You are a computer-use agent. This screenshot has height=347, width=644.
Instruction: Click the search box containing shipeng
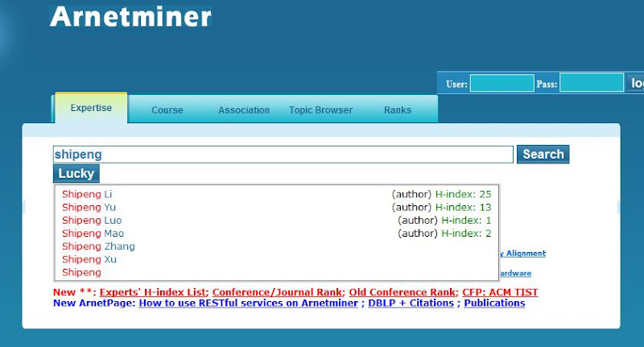283,155
